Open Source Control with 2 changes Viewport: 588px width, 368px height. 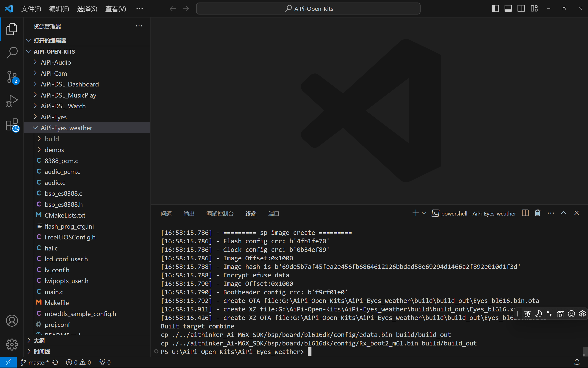tap(12, 77)
